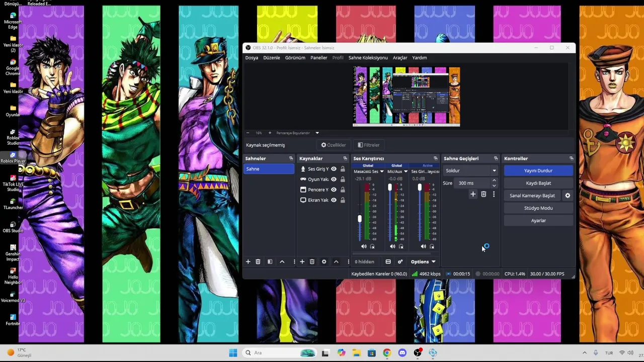Image resolution: width=644 pixels, height=362 pixels.
Task: Pop out the Kaynaklar dock panel
Action: (345, 158)
